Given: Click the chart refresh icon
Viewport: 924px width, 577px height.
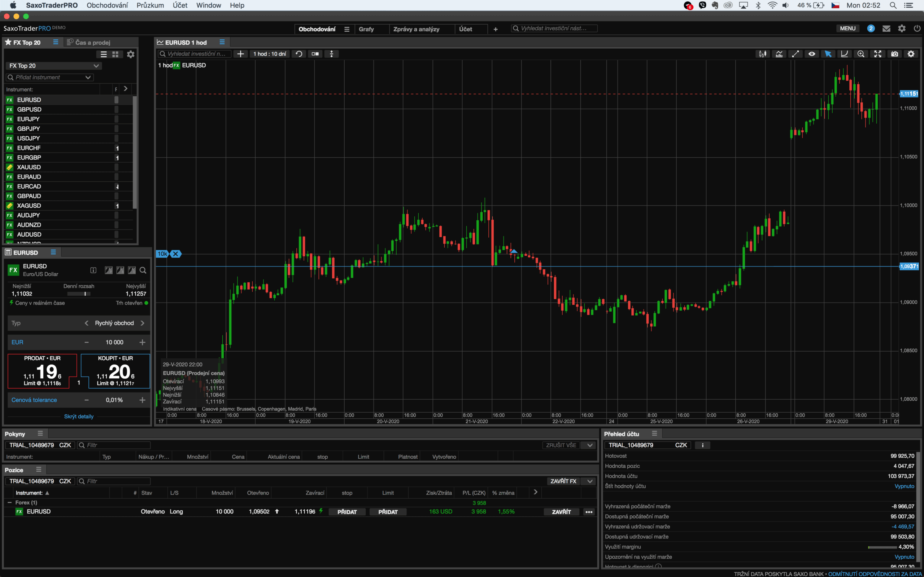Looking at the screenshot, I should tap(299, 54).
